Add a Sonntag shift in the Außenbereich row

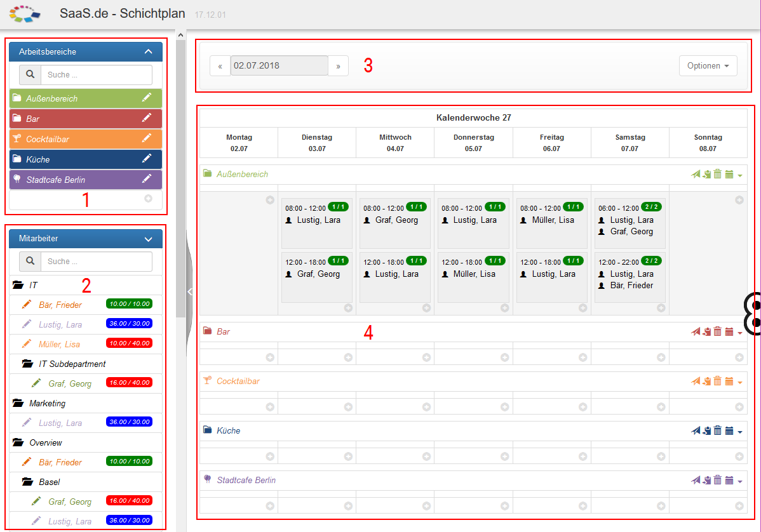click(739, 200)
